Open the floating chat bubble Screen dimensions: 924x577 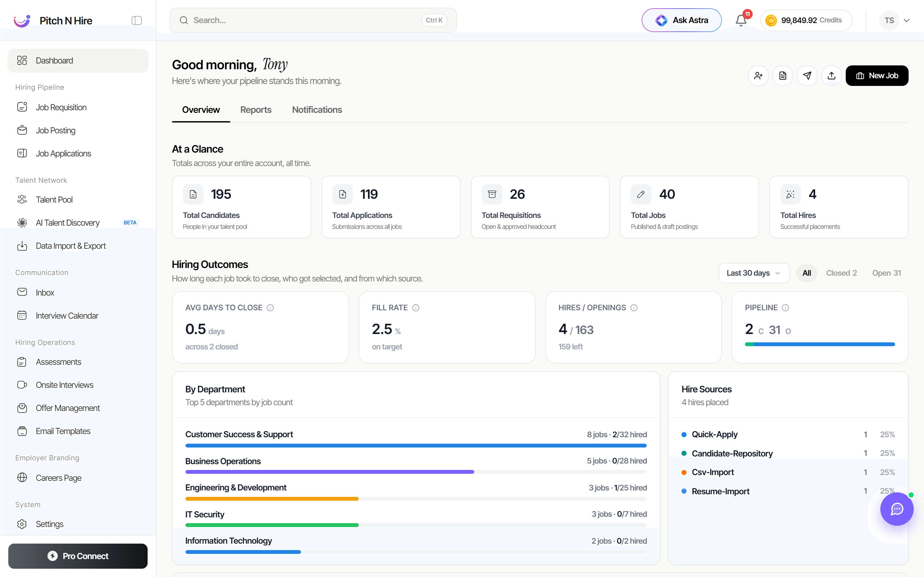897,509
